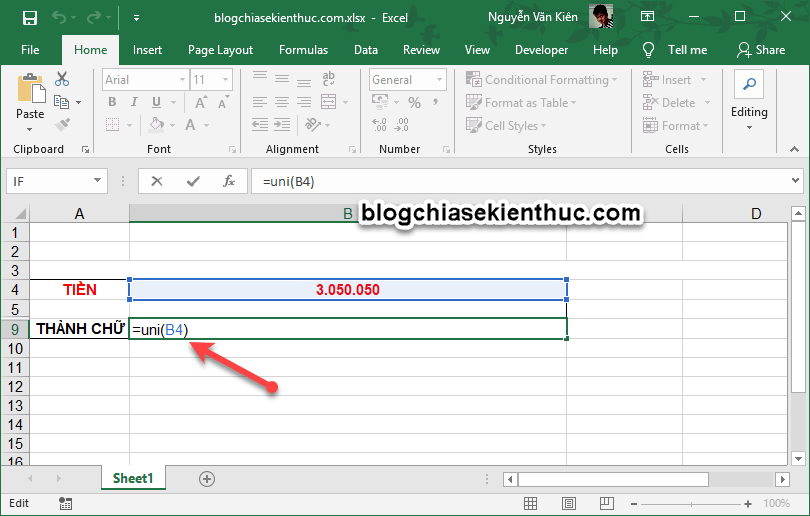Click the Decrease Decimal icon

pos(401,124)
